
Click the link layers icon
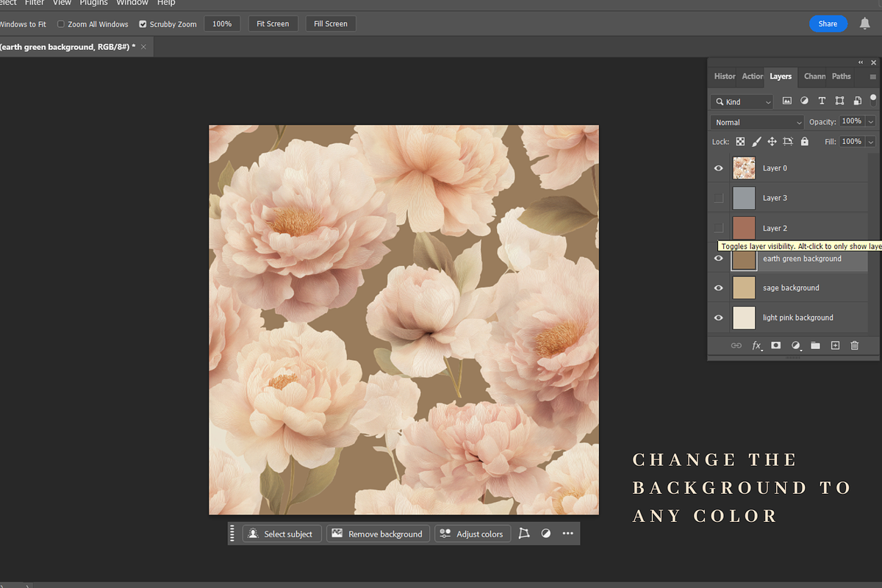pyautogui.click(x=736, y=345)
